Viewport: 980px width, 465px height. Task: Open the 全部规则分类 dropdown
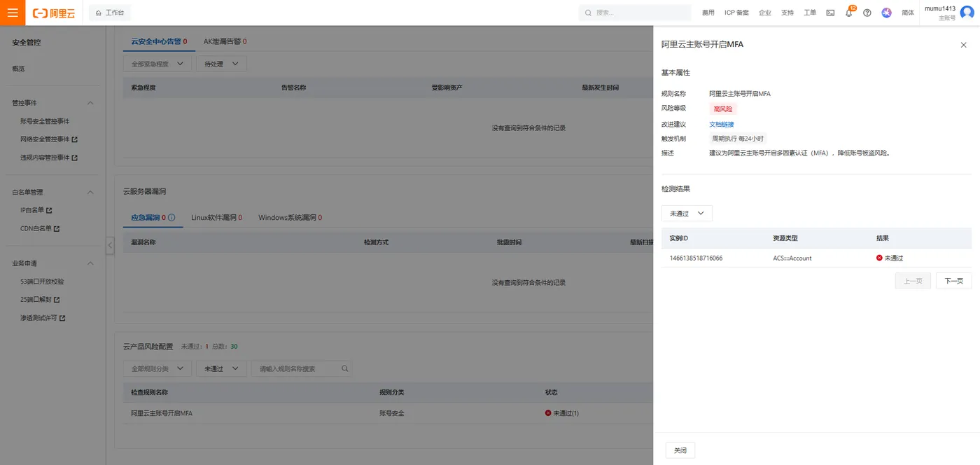pyautogui.click(x=157, y=368)
